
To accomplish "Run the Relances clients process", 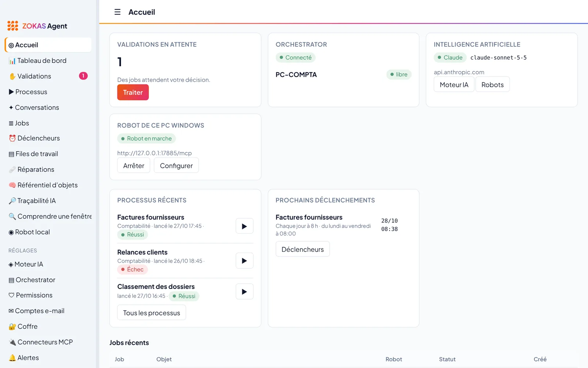I will point(244,261).
